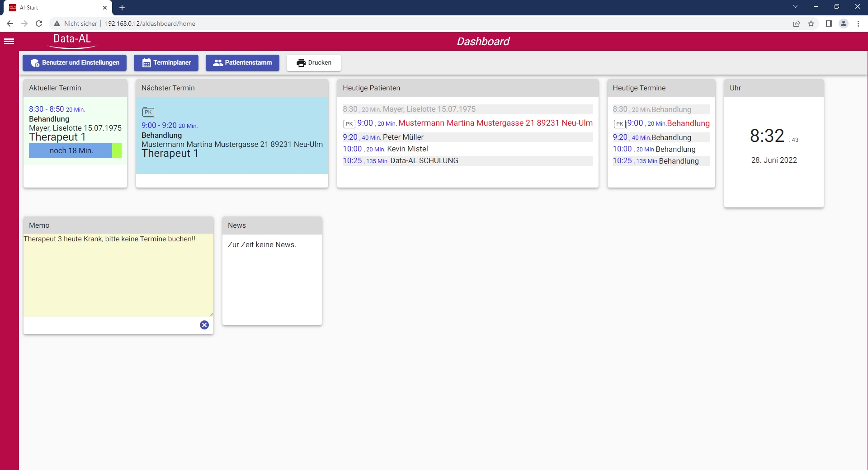868x470 pixels.
Task: Open the Patientenstamm
Action: (x=242, y=63)
